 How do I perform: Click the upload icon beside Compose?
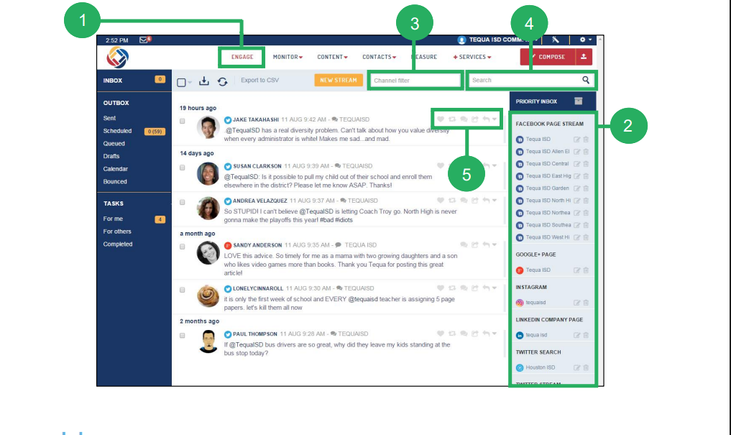583,57
